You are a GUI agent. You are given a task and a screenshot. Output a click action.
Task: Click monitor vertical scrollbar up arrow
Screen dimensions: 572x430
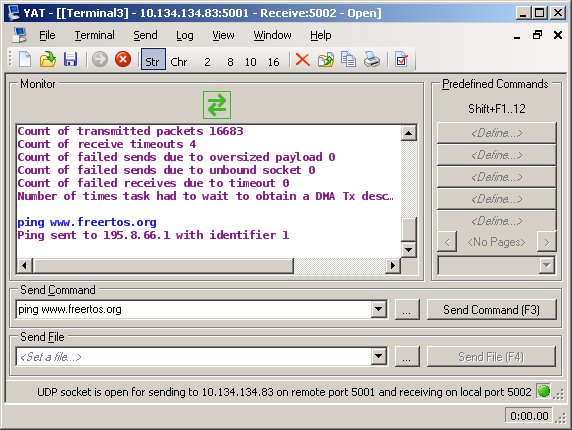(x=409, y=133)
